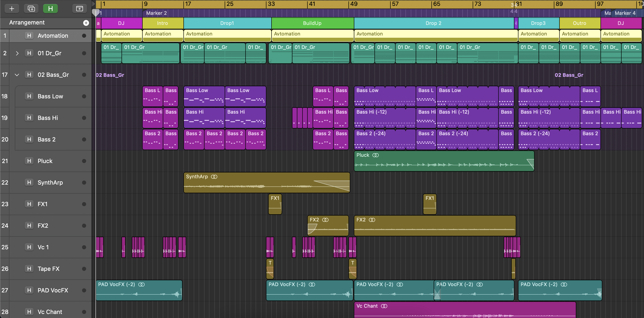Select Marker 4 in the marker track
The image size is (644, 318).
click(625, 13)
